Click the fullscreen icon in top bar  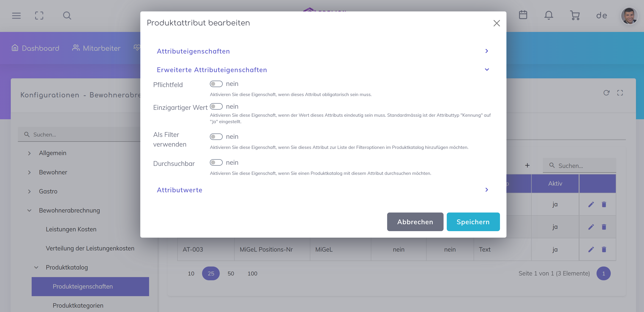[x=39, y=16]
